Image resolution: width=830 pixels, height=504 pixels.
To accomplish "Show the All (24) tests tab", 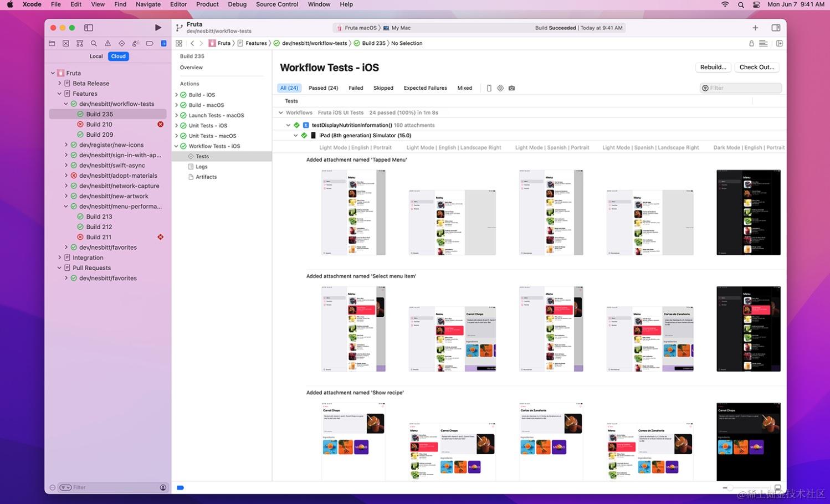I will pyautogui.click(x=289, y=88).
